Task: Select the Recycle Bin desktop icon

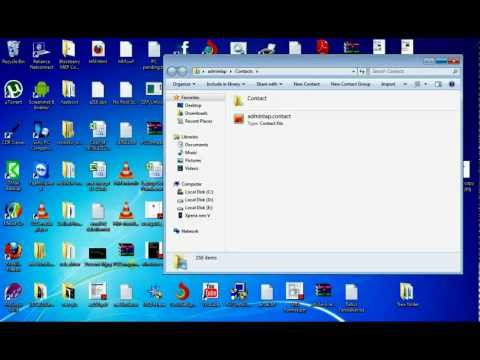Action: point(13,53)
